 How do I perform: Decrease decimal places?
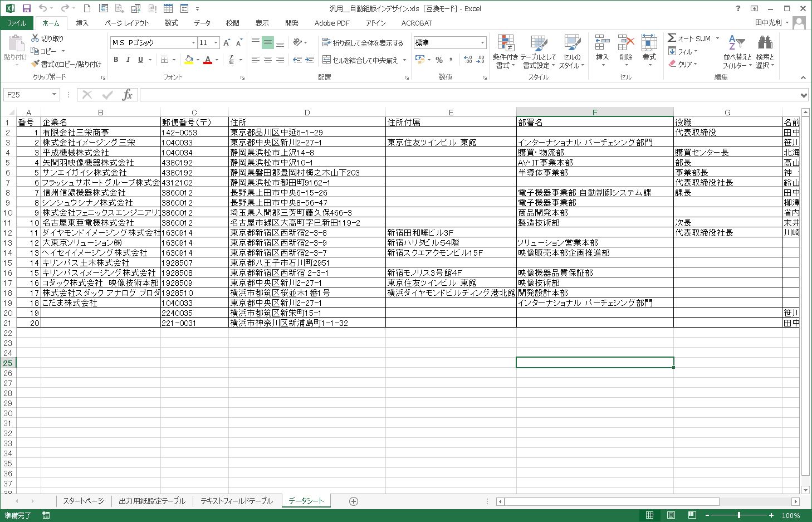coord(481,60)
